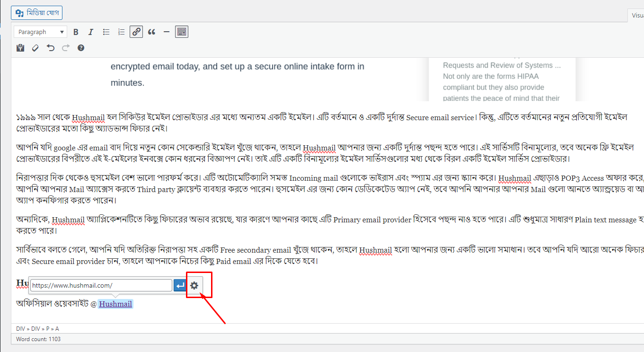Select the A element in the status bar path
This screenshot has height=352, width=644.
(57, 328)
